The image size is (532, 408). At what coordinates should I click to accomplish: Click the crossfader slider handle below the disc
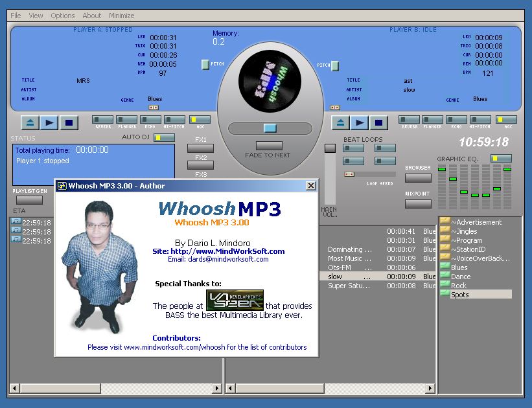(270, 128)
